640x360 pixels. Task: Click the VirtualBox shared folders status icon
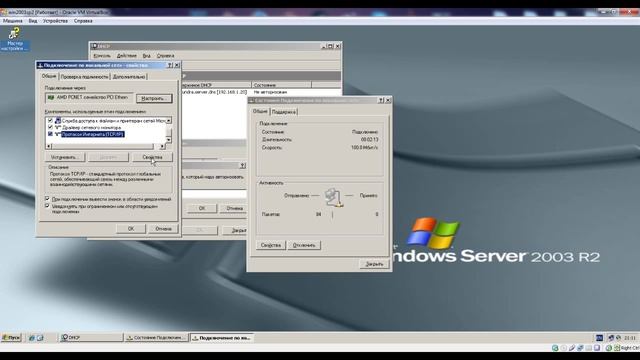589,348
